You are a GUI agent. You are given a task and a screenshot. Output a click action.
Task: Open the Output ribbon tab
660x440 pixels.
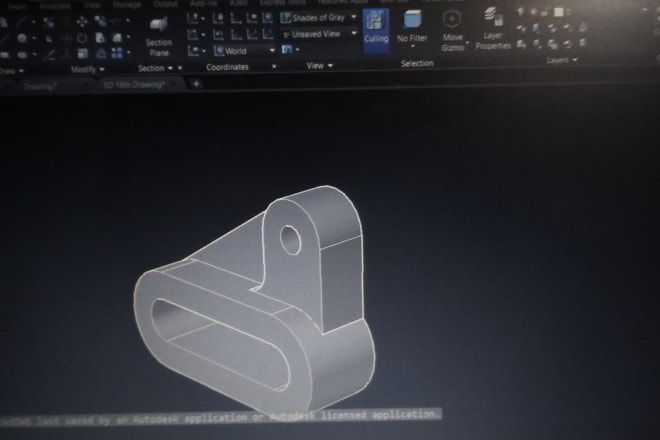[x=166, y=4]
